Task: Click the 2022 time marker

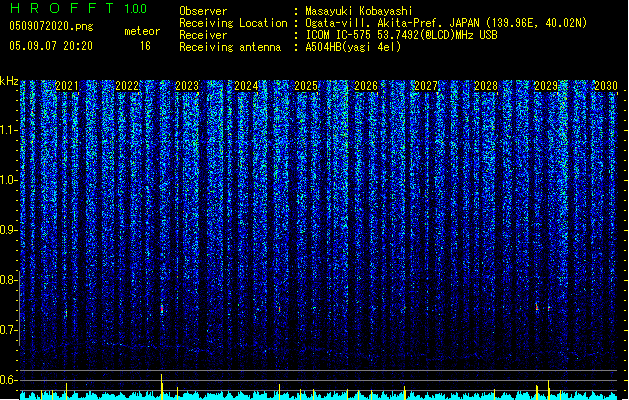Action: [x=127, y=86]
